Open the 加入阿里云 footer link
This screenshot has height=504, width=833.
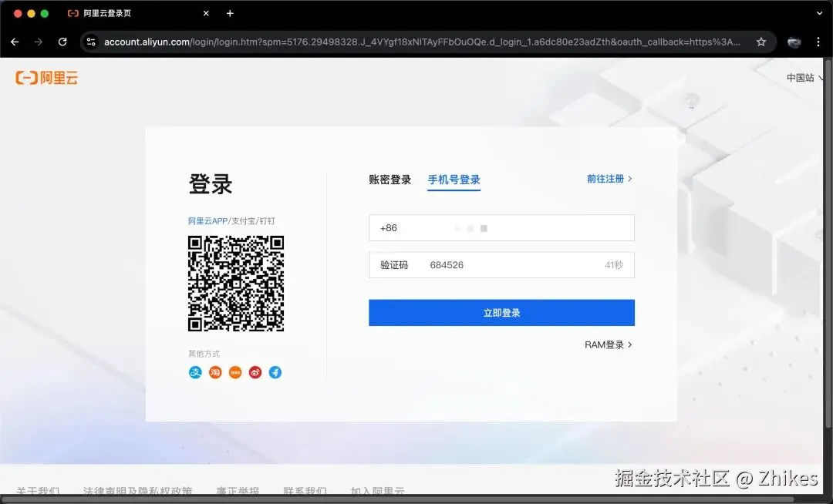click(378, 491)
